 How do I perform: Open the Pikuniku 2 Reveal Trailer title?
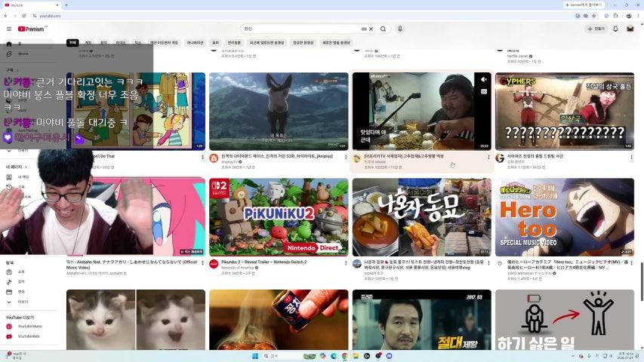pos(264,262)
